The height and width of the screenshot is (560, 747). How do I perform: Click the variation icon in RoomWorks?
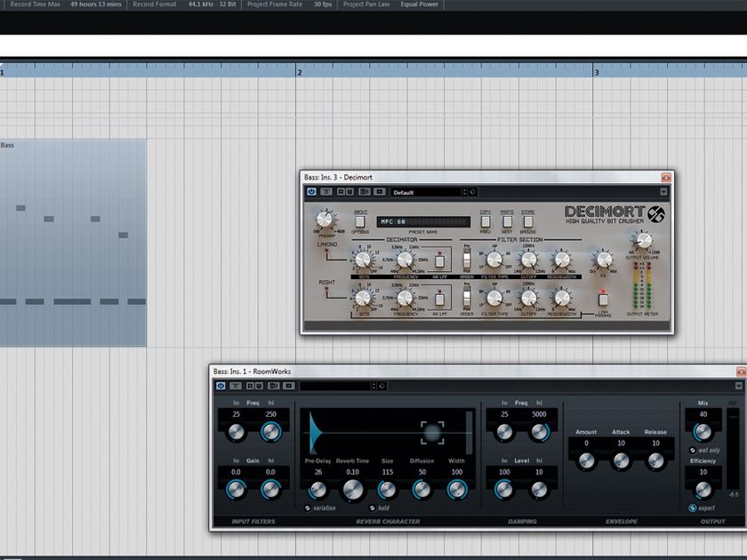tap(307, 508)
